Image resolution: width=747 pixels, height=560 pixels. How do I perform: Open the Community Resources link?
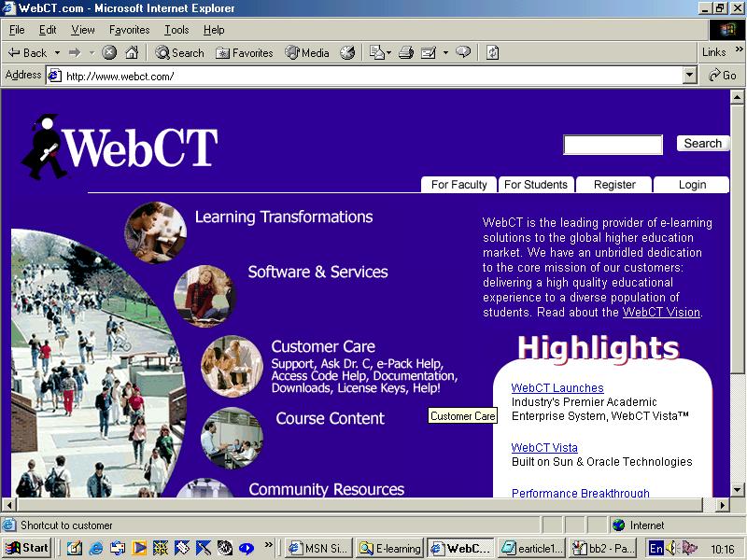point(326,489)
